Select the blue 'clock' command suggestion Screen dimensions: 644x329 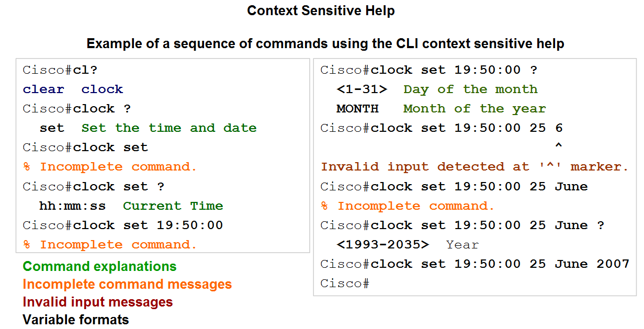pos(102,89)
